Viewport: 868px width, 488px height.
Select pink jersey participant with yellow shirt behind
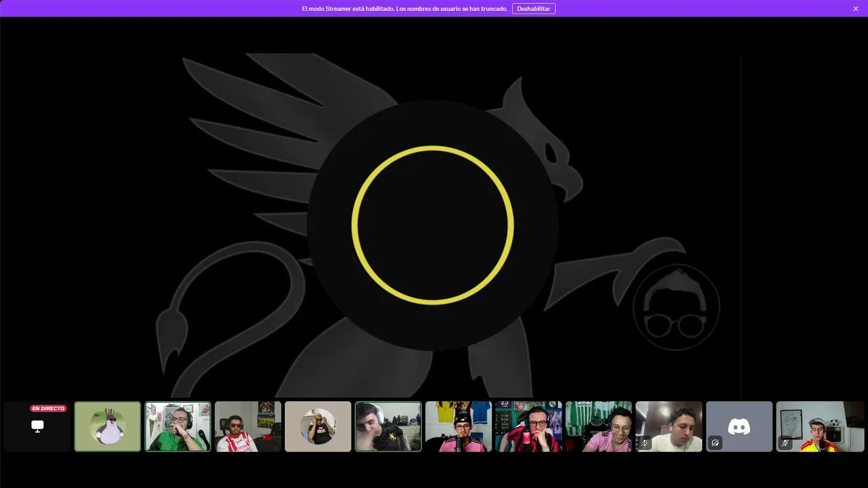click(x=458, y=426)
